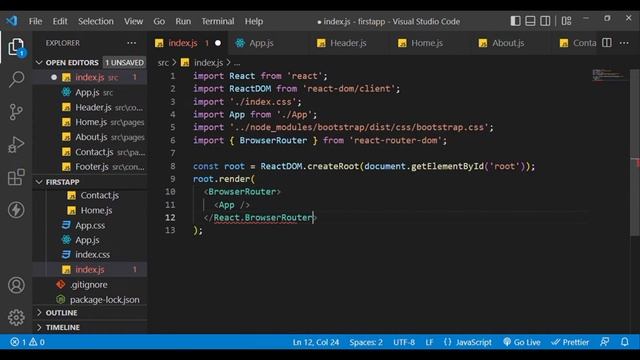The width and height of the screenshot is (640, 360).
Task: Open App.css in FIRSTAPP tree
Action: (x=90, y=225)
